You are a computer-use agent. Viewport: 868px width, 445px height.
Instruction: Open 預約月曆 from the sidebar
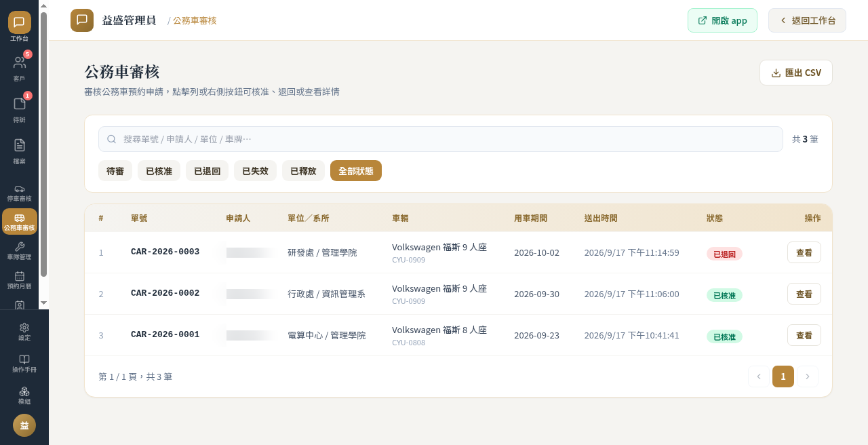(20, 280)
